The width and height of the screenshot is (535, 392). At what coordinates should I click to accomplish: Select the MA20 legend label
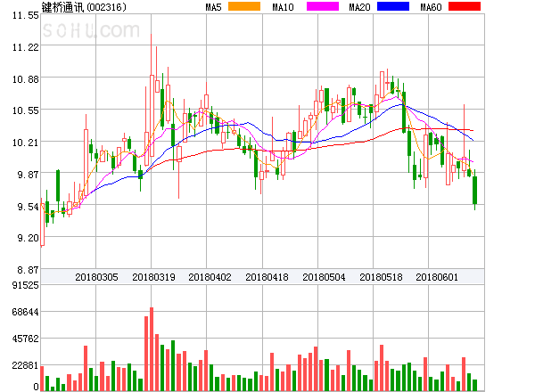pyautogui.click(x=359, y=7)
